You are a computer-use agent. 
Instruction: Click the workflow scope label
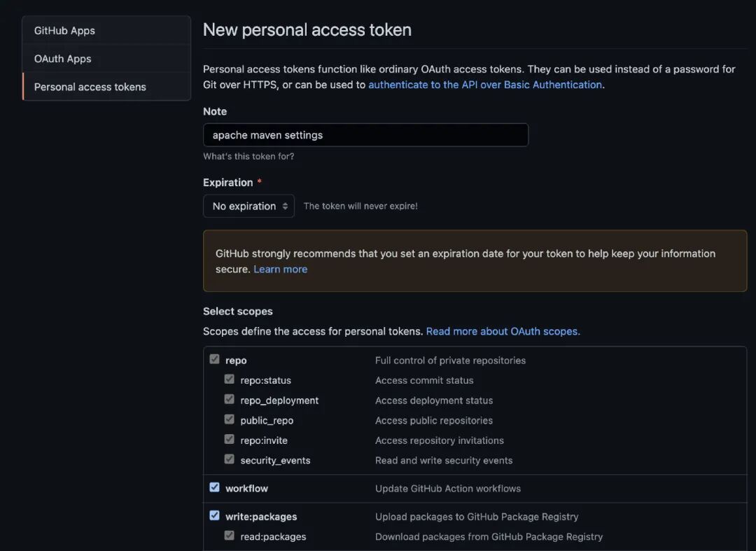(246, 489)
